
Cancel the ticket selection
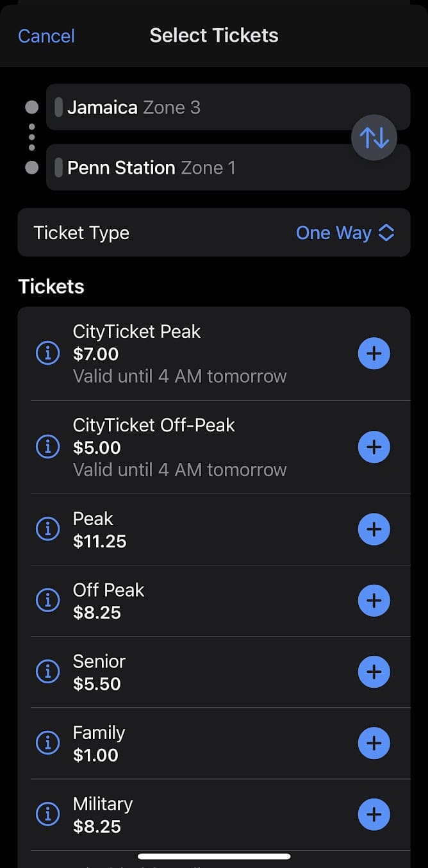pyautogui.click(x=45, y=36)
